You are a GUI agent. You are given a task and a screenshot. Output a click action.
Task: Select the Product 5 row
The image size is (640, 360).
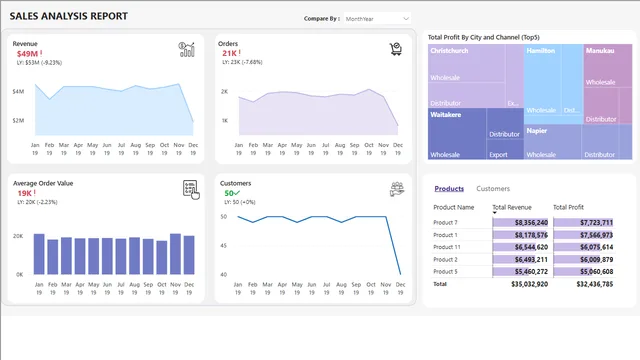(x=523, y=271)
